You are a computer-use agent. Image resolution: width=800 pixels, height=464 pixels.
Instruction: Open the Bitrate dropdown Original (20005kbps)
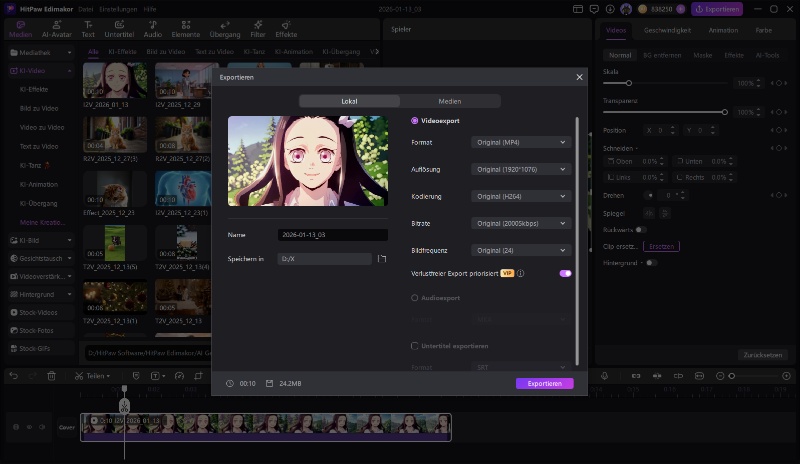[521, 223]
